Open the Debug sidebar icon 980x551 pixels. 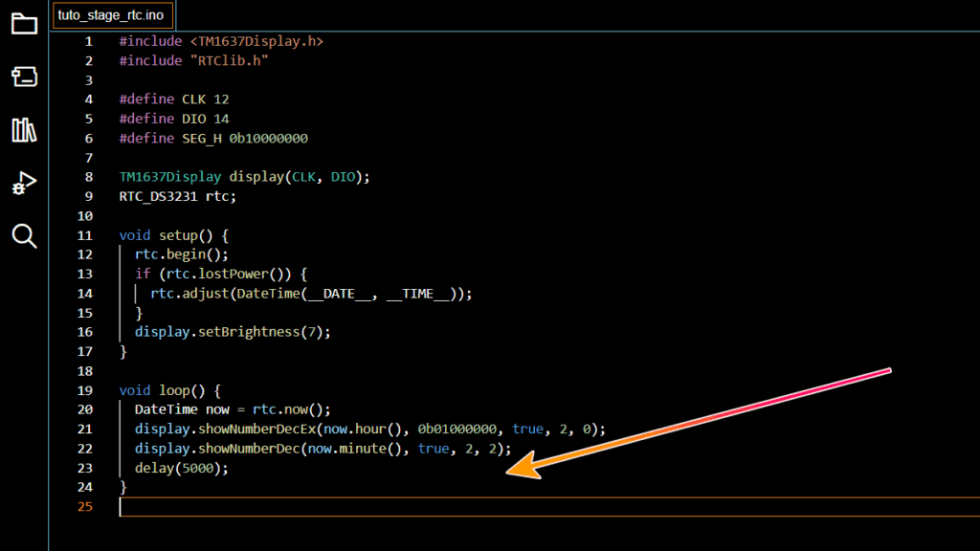24,184
